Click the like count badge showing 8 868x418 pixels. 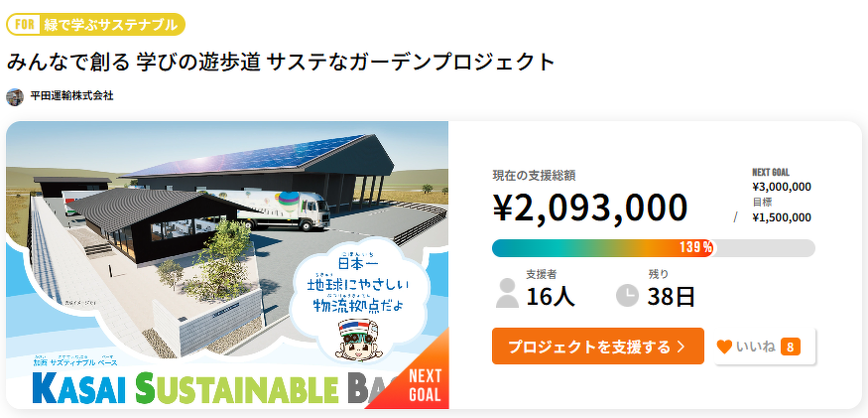pyautogui.click(x=791, y=347)
